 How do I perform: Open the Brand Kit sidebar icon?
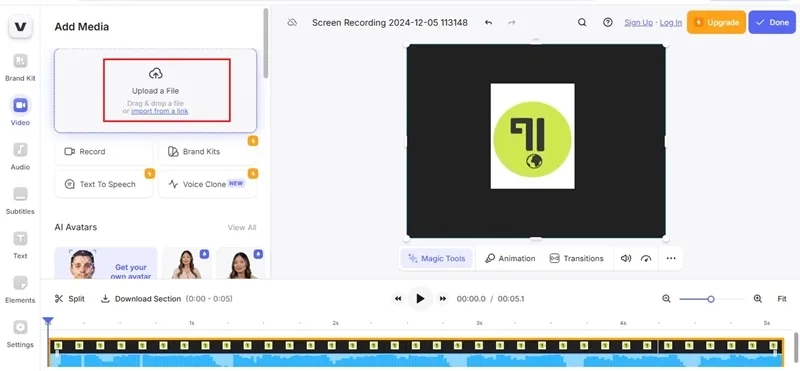click(x=20, y=61)
